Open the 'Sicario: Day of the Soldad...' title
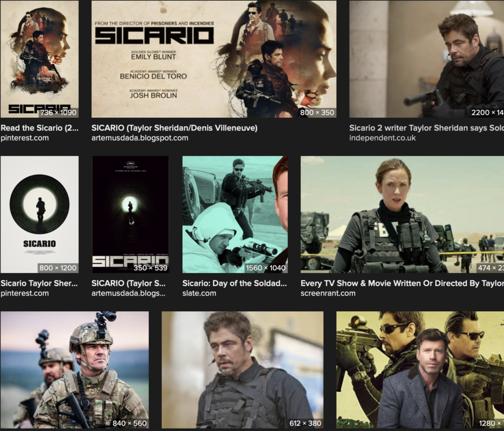 pyautogui.click(x=235, y=283)
